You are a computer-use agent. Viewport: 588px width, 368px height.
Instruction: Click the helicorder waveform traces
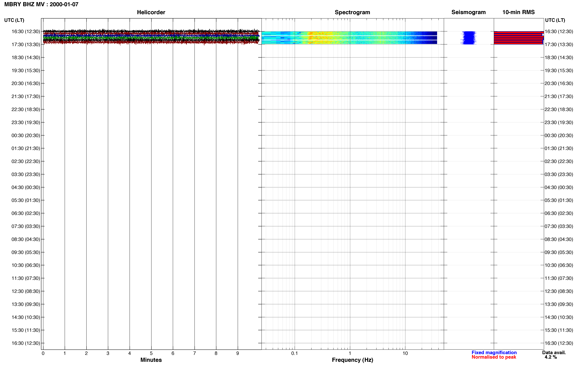(151, 37)
